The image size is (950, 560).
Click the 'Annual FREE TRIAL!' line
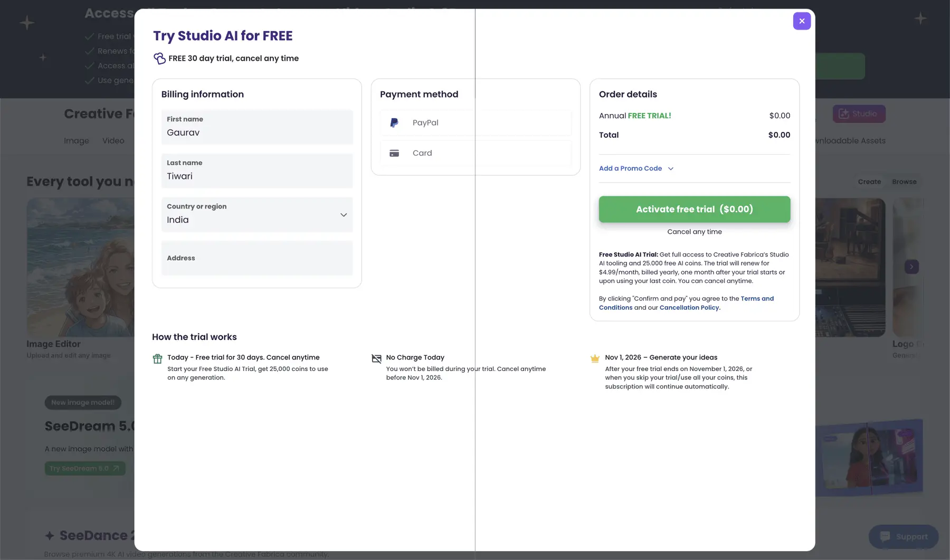(635, 116)
